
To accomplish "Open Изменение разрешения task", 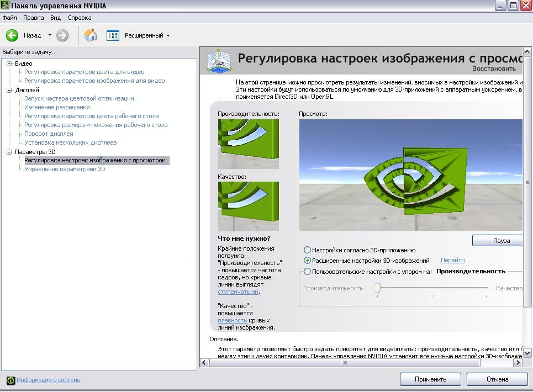I will click(57, 107).
